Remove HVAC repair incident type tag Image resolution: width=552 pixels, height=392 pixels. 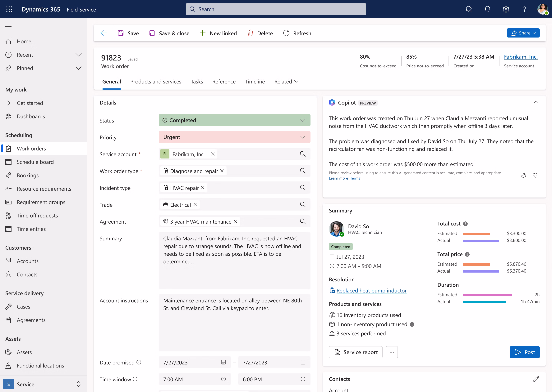pyautogui.click(x=203, y=188)
